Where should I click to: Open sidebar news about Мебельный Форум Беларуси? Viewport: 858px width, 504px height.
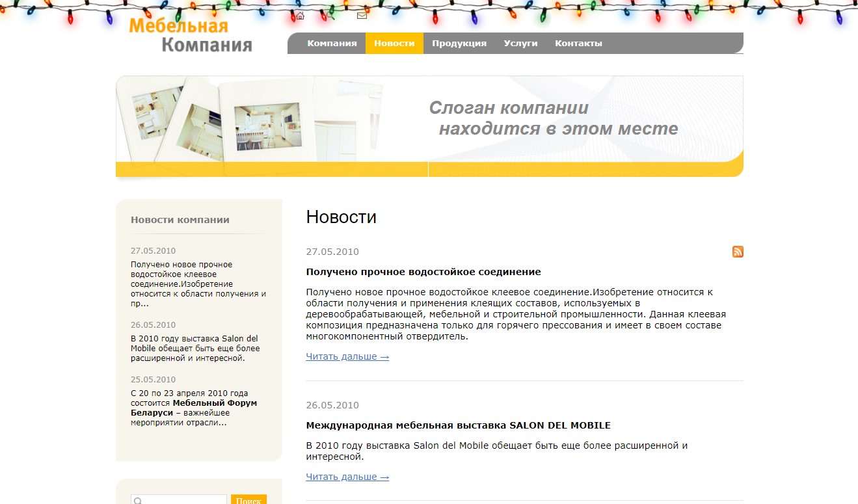coord(193,408)
